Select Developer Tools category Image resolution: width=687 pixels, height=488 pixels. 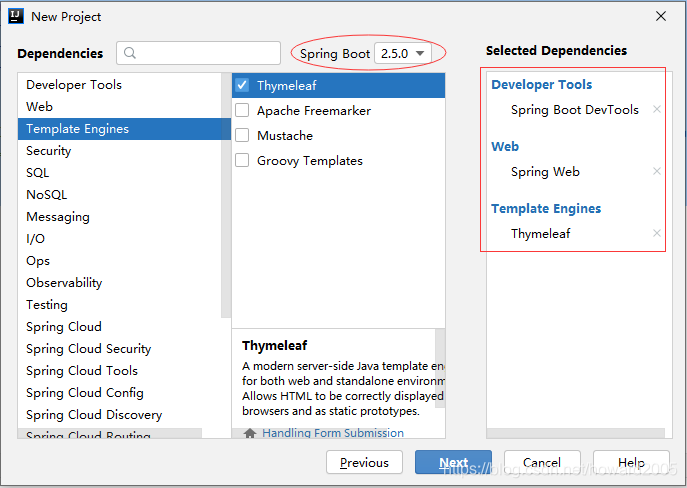point(120,85)
